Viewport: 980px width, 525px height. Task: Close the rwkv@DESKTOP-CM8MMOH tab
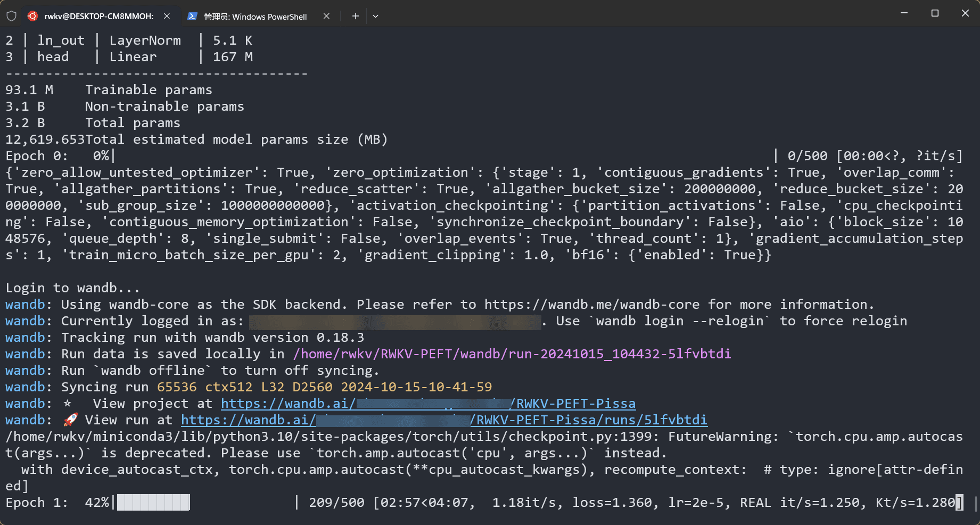167,16
